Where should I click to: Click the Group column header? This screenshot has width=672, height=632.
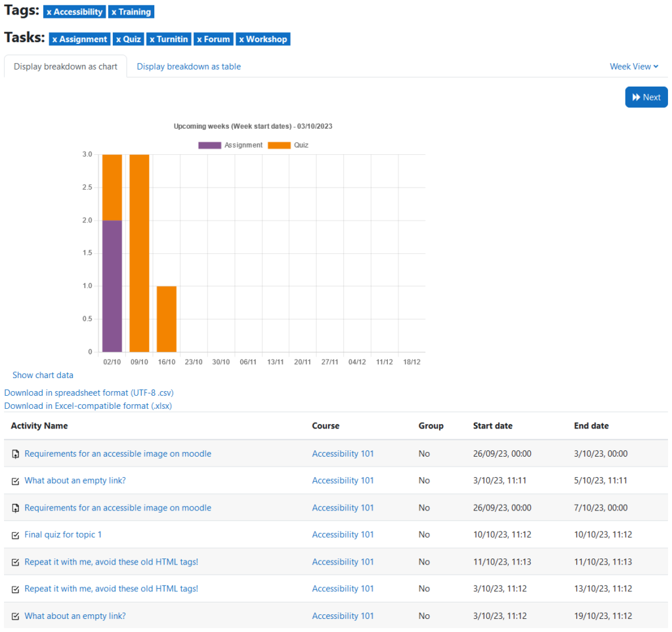[431, 425]
